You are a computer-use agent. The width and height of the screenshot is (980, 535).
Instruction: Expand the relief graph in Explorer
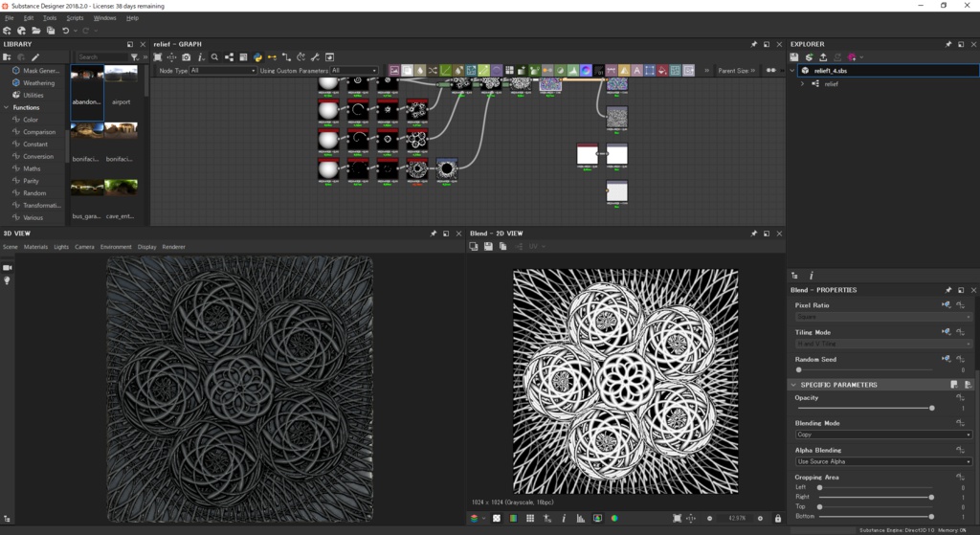click(x=803, y=84)
